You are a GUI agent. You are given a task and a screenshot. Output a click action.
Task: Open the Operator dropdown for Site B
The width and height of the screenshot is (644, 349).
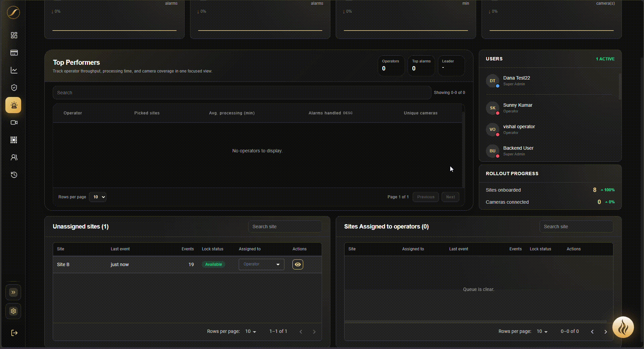(262, 264)
